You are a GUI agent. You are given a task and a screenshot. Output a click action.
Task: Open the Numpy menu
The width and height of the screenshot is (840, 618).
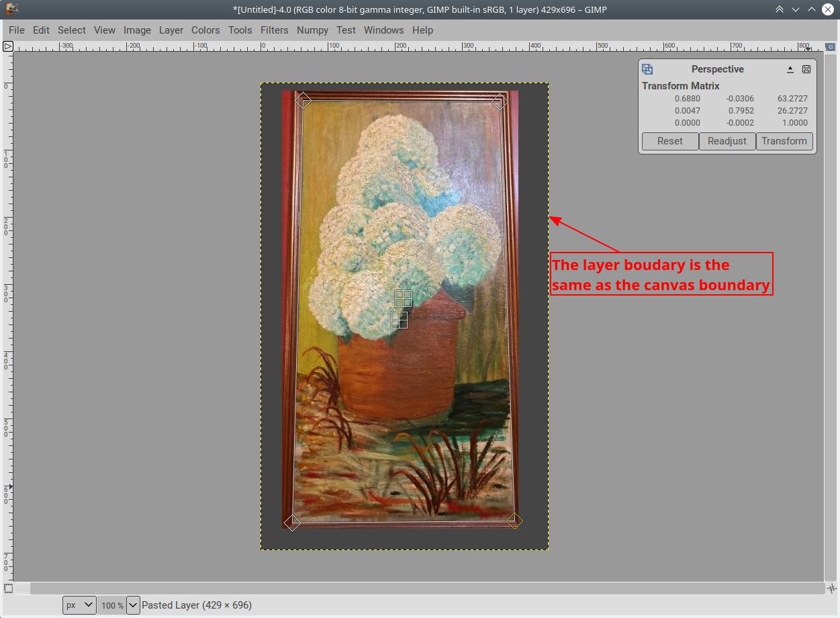pos(312,30)
